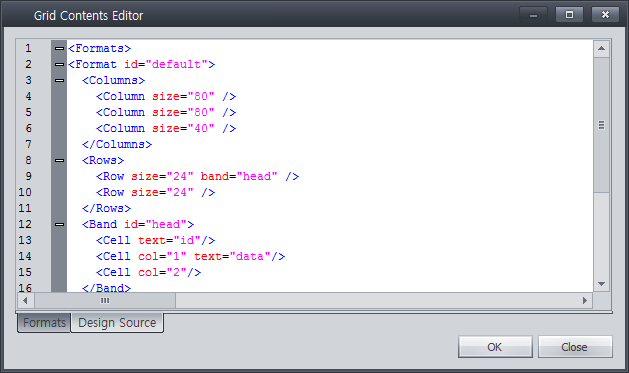
Task: Click the horizontal scrollbar left arrow
Action: 25,300
